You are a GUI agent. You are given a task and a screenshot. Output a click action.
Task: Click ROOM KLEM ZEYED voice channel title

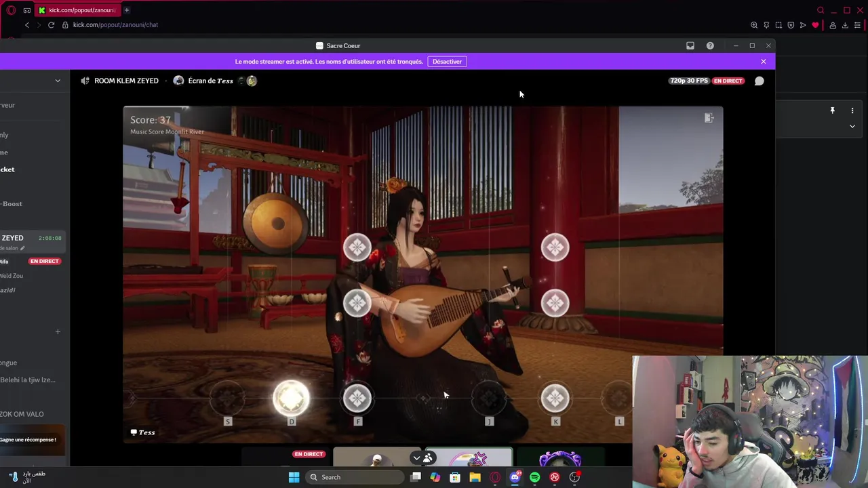tap(126, 81)
